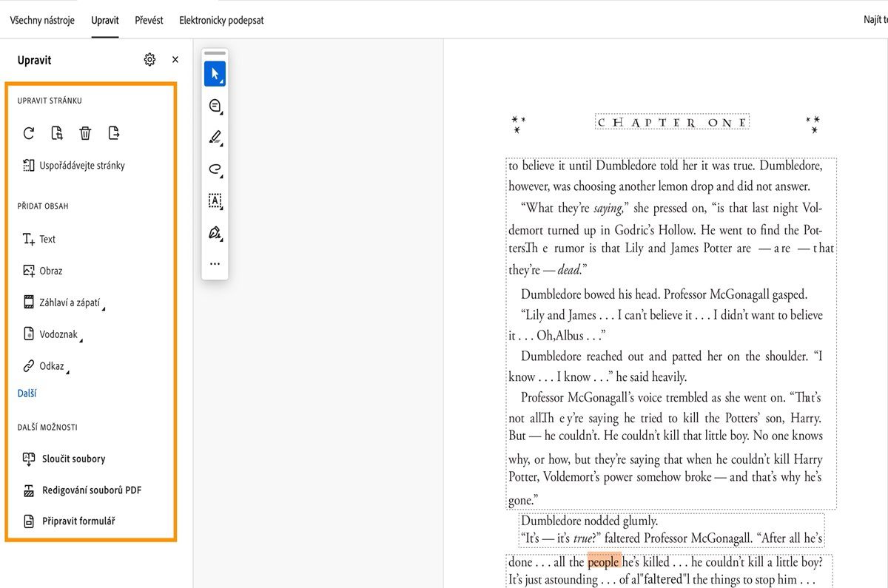Click the italic word dead
Screen dimensions: 888x588
coord(569,270)
